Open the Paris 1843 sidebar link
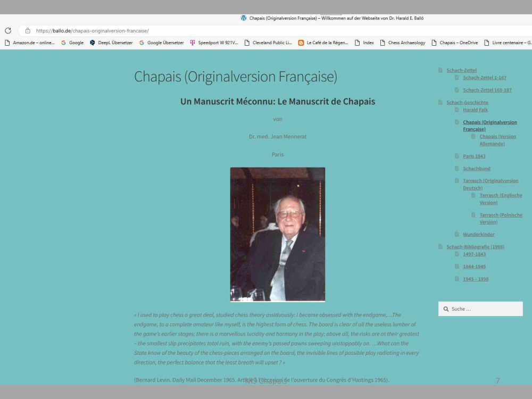The width and height of the screenshot is (532, 399). [x=474, y=156]
